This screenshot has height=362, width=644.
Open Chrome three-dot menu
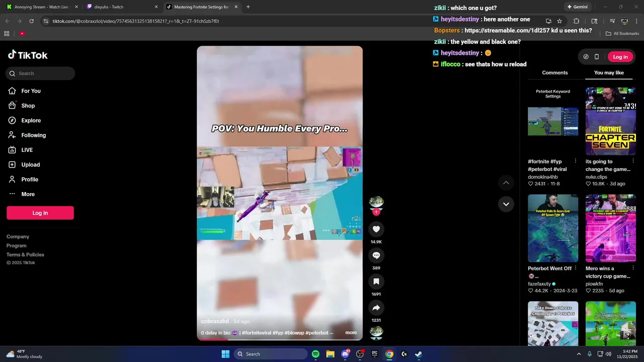point(636,21)
